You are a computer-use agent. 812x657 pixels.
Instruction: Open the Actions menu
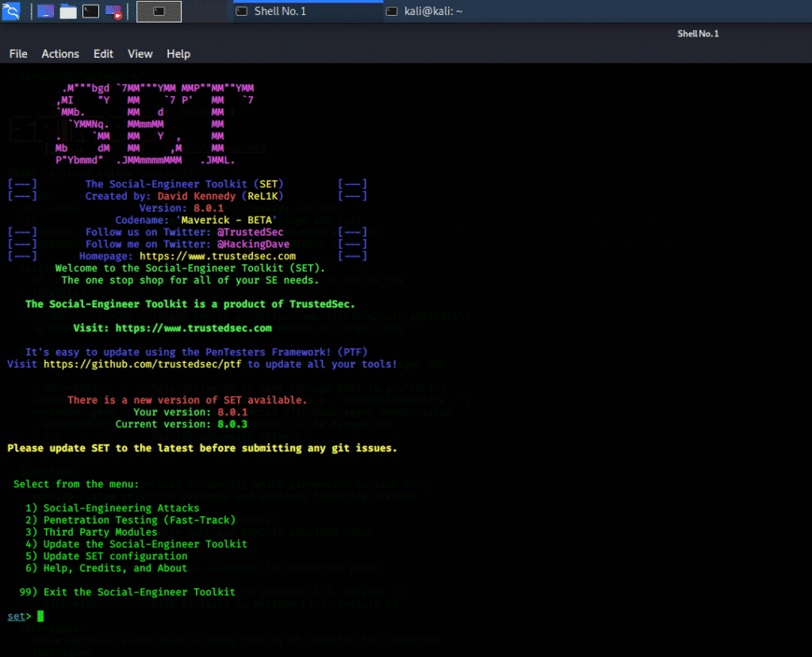coord(60,54)
